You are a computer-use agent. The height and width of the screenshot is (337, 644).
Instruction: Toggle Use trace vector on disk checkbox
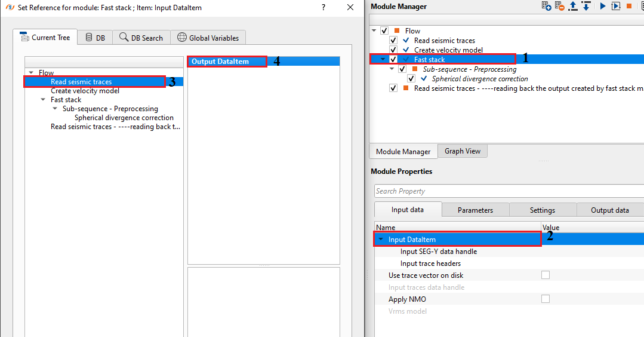(x=546, y=275)
